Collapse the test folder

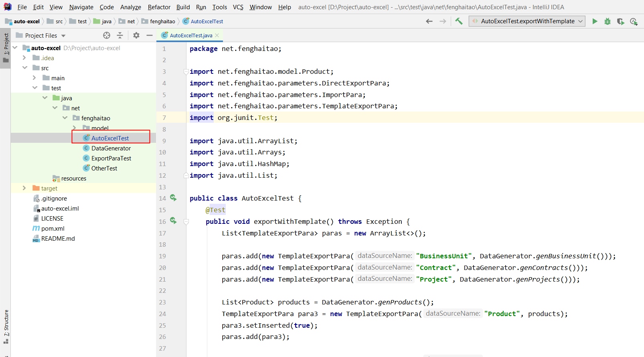pos(35,88)
